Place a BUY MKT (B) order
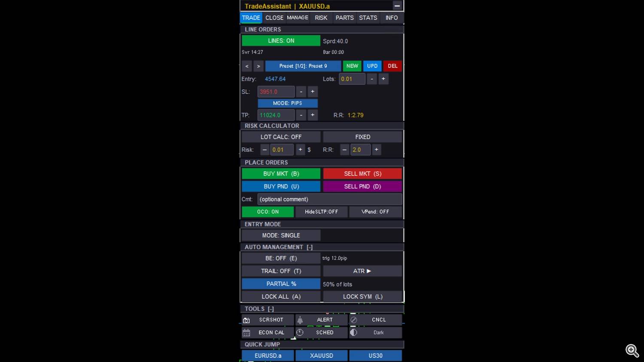 (x=281, y=174)
